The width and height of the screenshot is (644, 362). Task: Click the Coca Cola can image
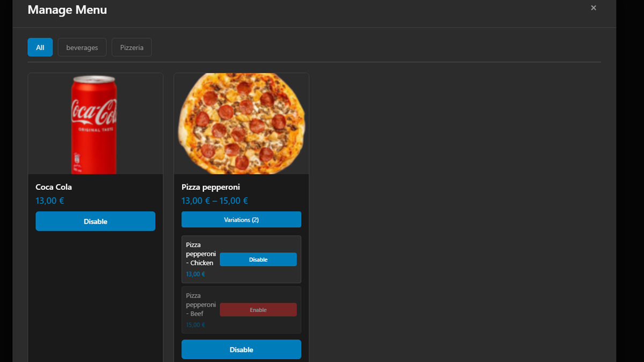point(94,124)
